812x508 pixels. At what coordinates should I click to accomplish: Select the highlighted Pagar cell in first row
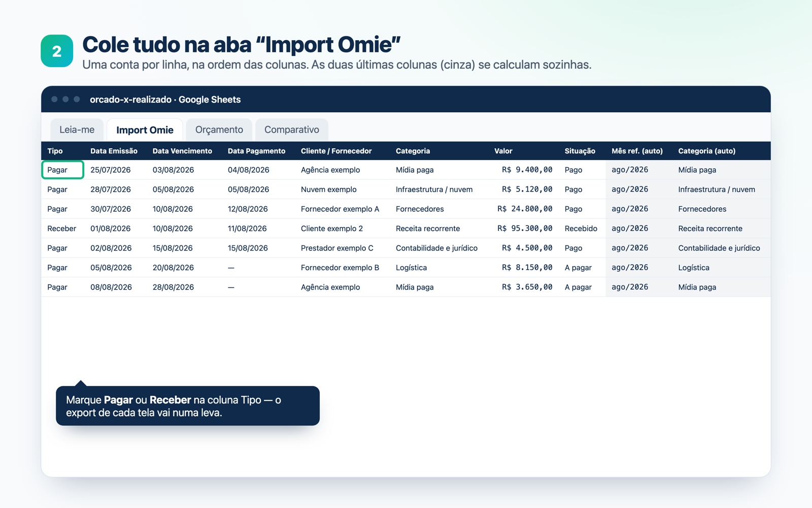(x=63, y=170)
